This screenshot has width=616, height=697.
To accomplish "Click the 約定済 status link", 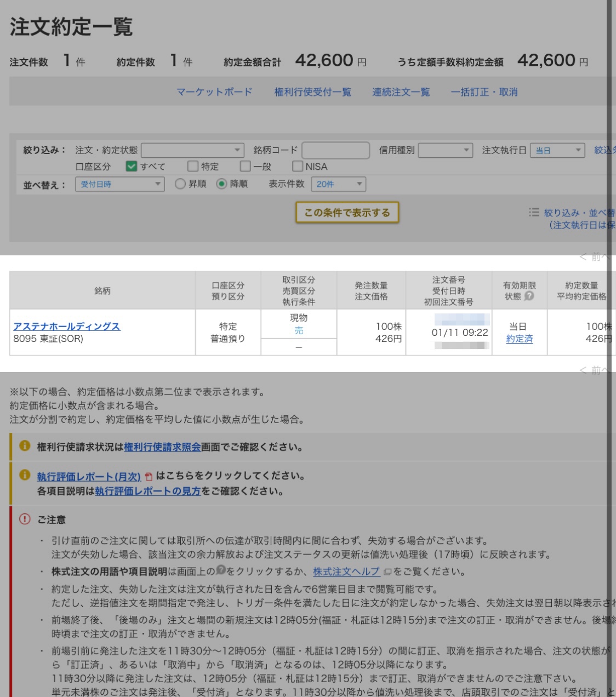I will coord(520,339).
